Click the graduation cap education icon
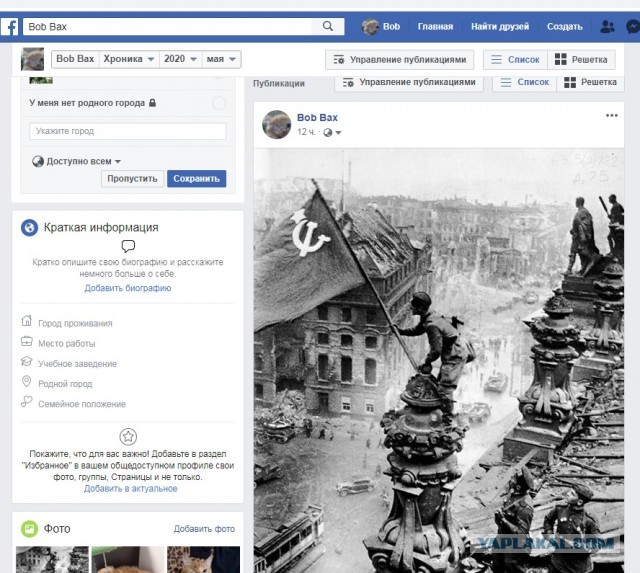640x573 pixels. (27, 361)
